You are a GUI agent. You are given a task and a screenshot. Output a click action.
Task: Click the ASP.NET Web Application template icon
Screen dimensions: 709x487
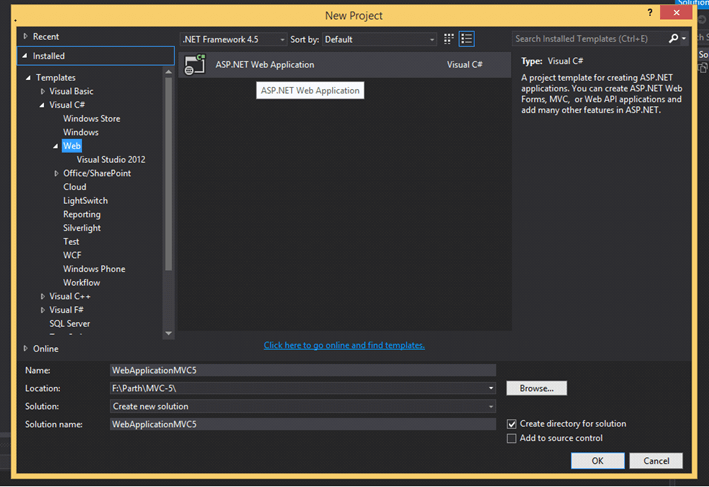click(195, 65)
